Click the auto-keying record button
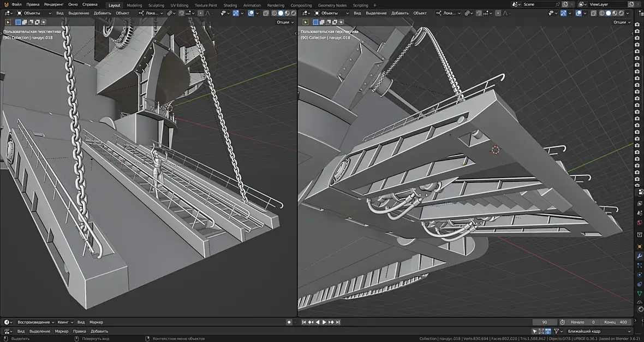Image resolution: width=644 pixels, height=342 pixels. [x=289, y=322]
